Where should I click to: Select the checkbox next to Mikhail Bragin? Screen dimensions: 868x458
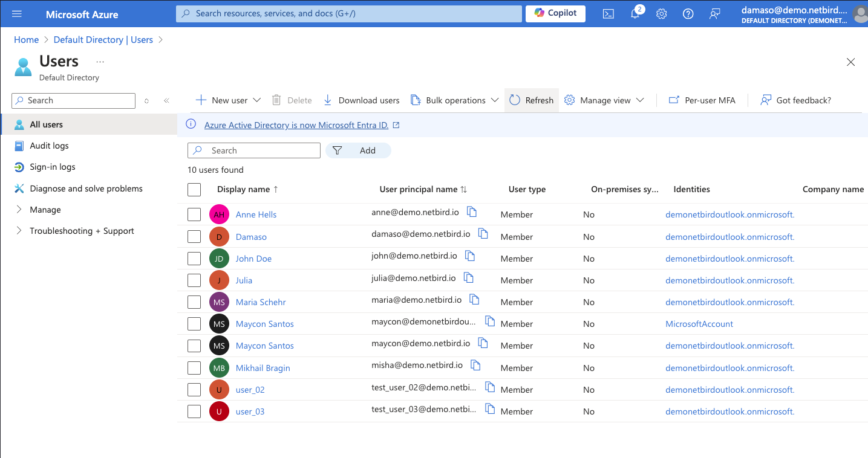coord(194,368)
